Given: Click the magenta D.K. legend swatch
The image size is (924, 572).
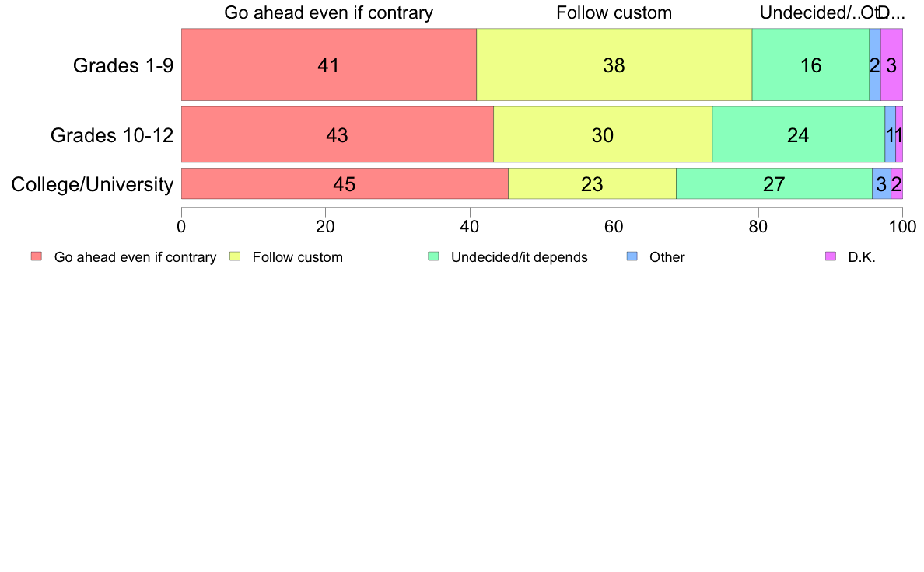Looking at the screenshot, I should (x=831, y=256).
